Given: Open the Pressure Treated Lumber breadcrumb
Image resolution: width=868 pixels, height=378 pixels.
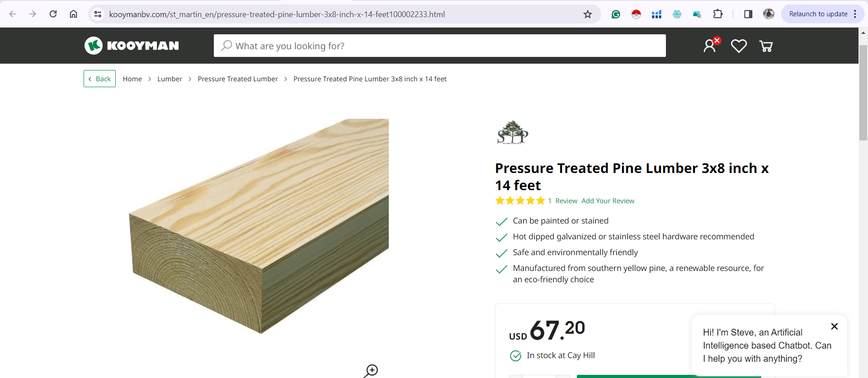Looking at the screenshot, I should point(238,79).
